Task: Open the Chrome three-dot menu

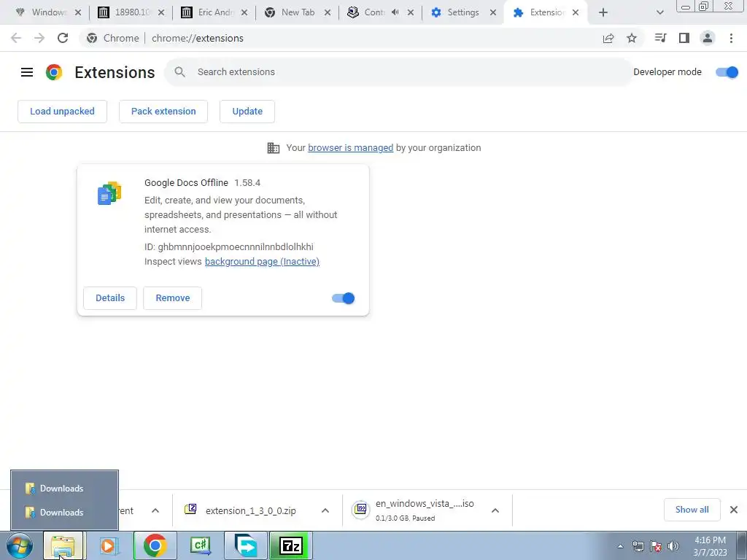Action: pyautogui.click(x=731, y=38)
